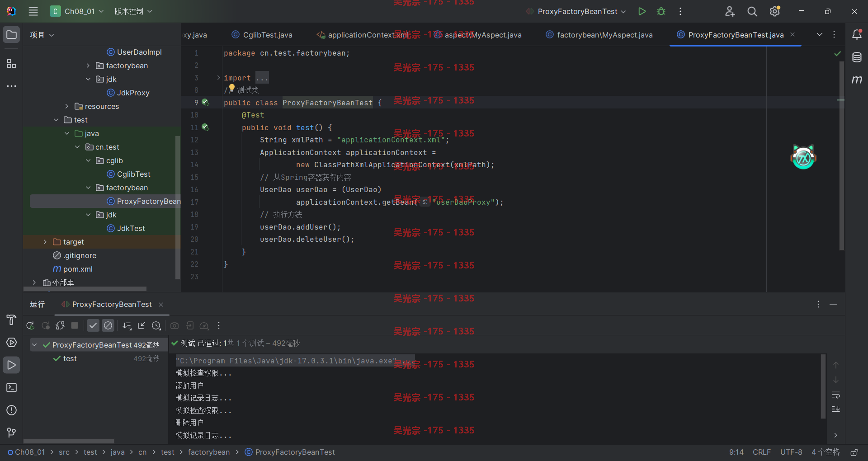Click run gutter icon beside test method
Image resolution: width=868 pixels, height=461 pixels.
click(x=205, y=127)
